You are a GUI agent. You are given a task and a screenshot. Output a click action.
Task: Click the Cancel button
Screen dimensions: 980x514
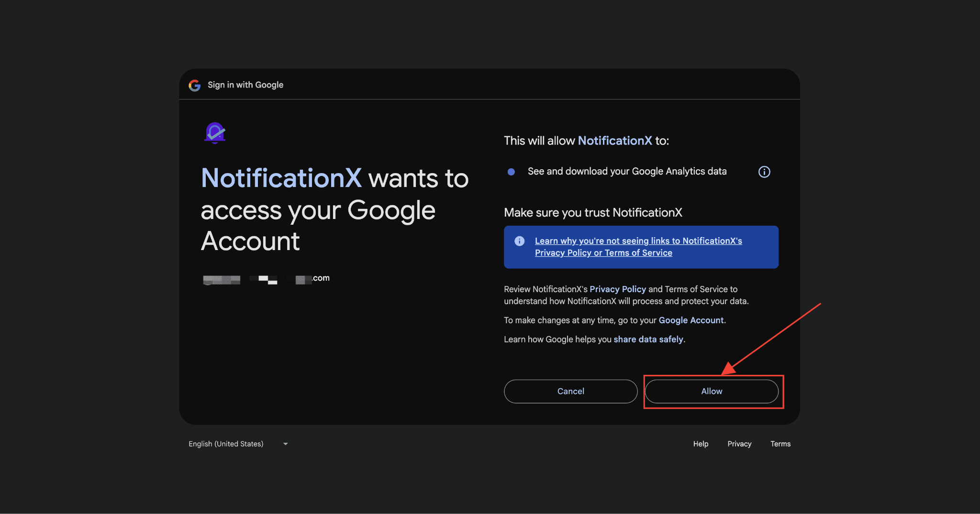pos(570,391)
